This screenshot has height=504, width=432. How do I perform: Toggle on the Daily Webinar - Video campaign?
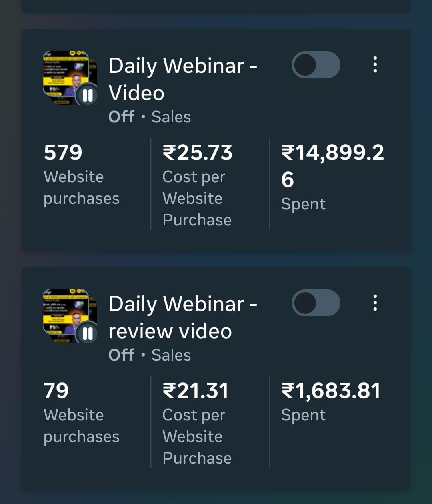(x=316, y=65)
